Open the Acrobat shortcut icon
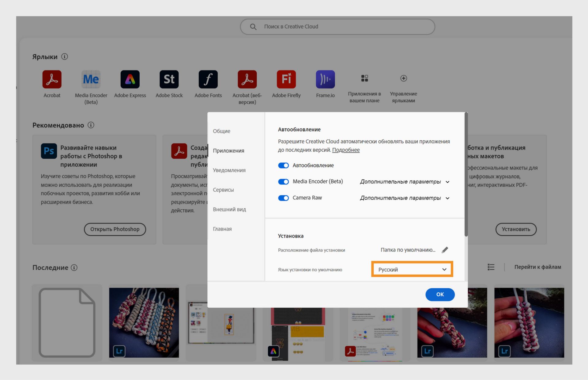This screenshot has width=588, height=380. point(52,79)
